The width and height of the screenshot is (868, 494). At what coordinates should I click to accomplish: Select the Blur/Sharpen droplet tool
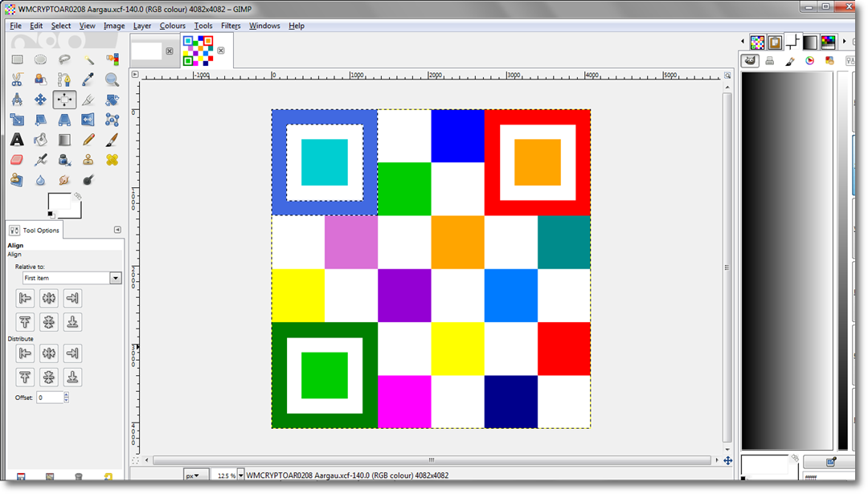40,180
